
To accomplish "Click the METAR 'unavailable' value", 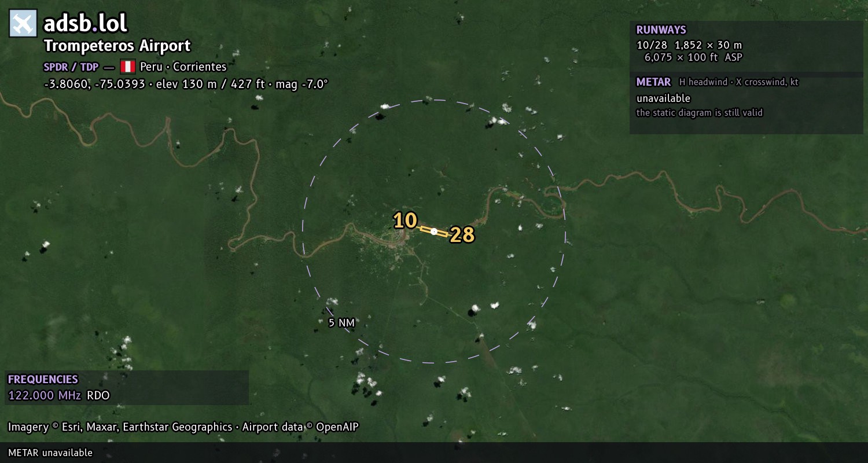I will tap(664, 98).
